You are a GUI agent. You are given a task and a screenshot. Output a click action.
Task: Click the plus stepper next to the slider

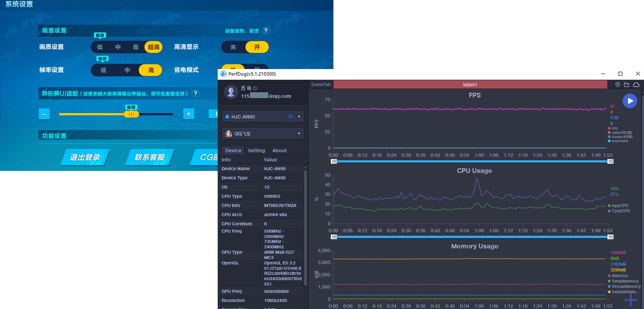(189, 114)
